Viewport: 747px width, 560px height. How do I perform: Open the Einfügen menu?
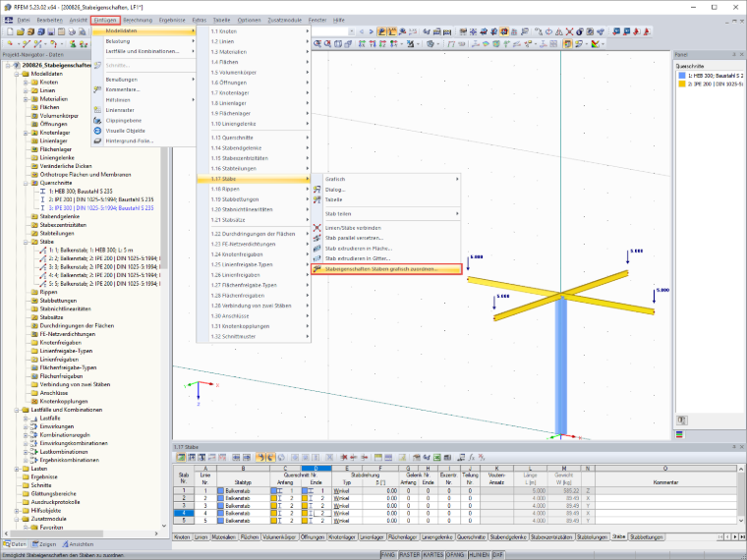tap(105, 20)
